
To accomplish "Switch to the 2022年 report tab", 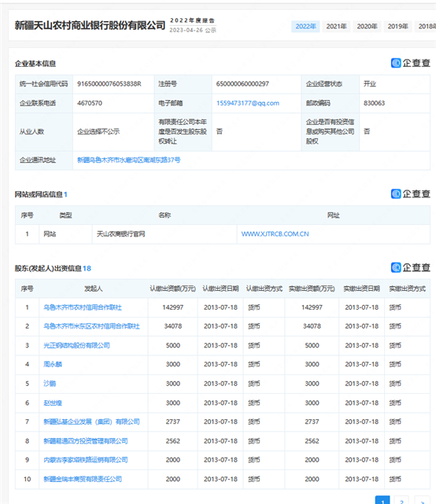I will click(x=305, y=27).
